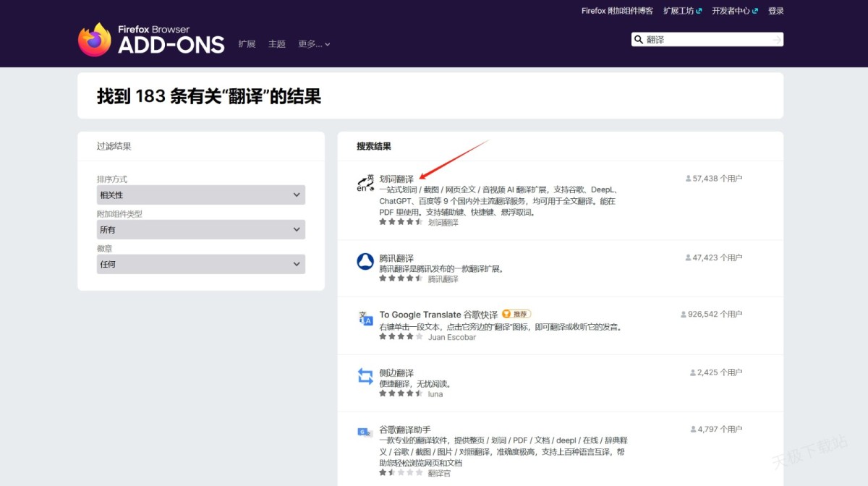Click the 侧边翻译 extension icon
Image resolution: width=868 pixels, height=486 pixels.
pyautogui.click(x=365, y=376)
